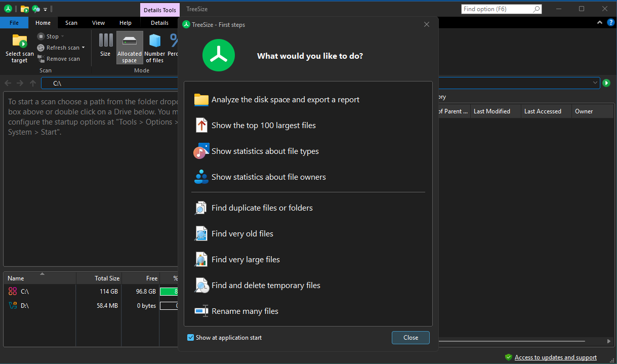Go up one folder level
Image resolution: width=617 pixels, height=364 pixels.
coord(32,83)
